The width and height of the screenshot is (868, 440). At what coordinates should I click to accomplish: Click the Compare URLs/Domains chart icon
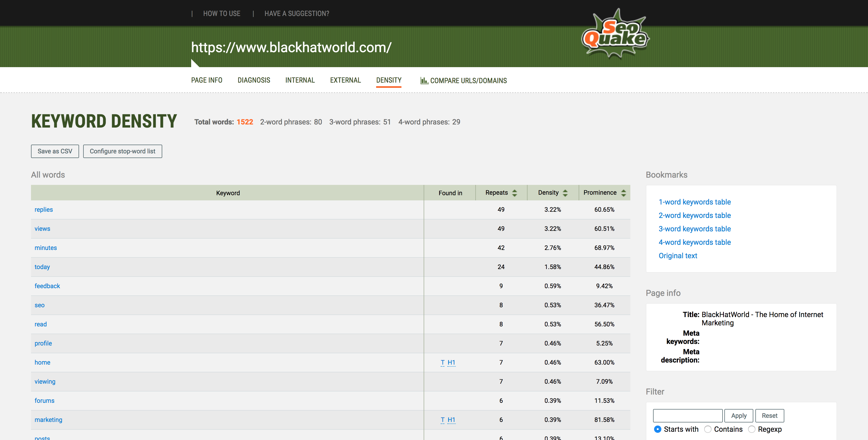(x=424, y=81)
